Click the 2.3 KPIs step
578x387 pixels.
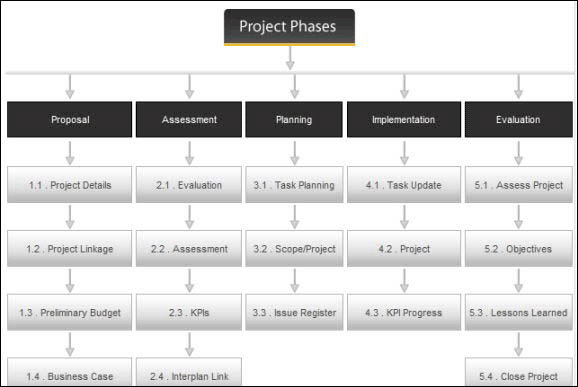189,312
